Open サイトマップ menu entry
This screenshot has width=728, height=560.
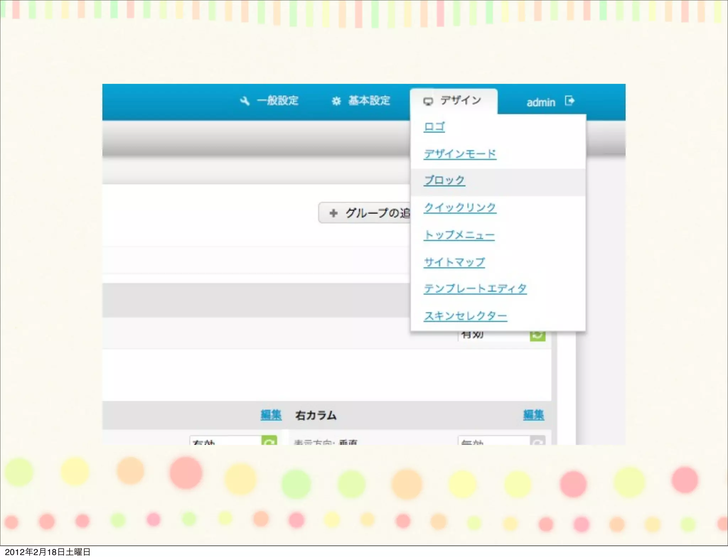[x=454, y=262]
